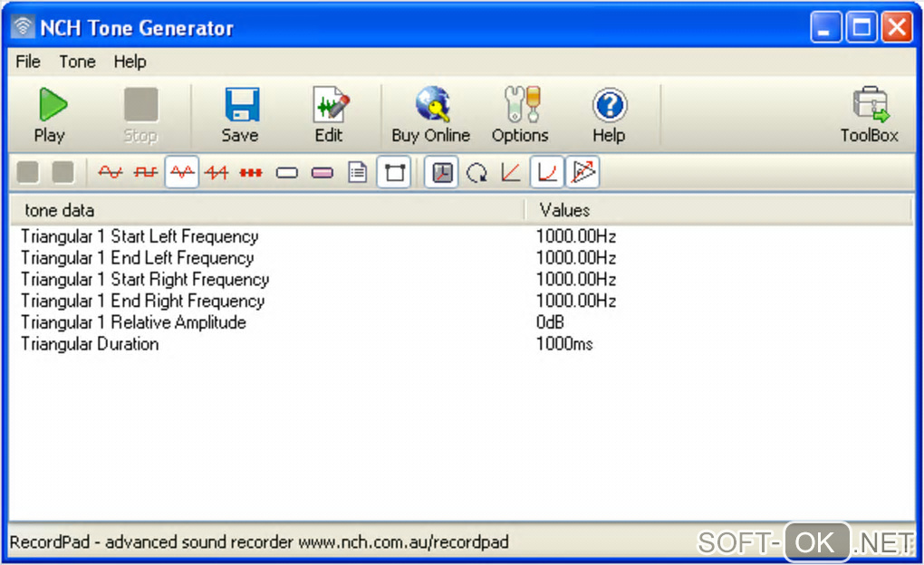Image resolution: width=924 pixels, height=565 pixels.
Task: Maximize the NCH Tone Generator window
Action: (x=861, y=27)
